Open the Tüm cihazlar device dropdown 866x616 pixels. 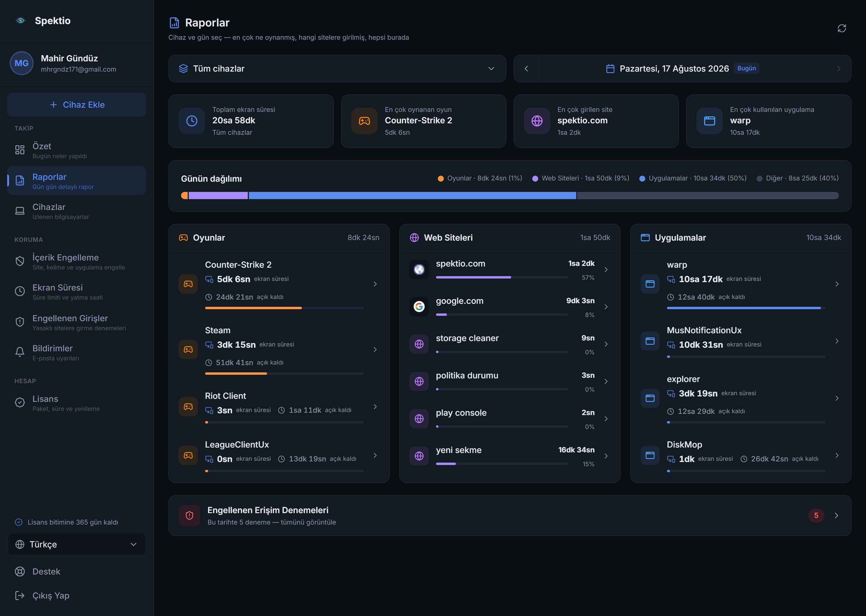[x=337, y=69]
